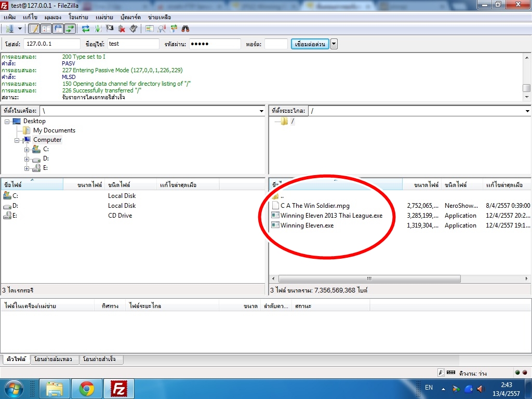Expand the C: drive tree node
The height and width of the screenshot is (399, 532).
tap(26, 150)
